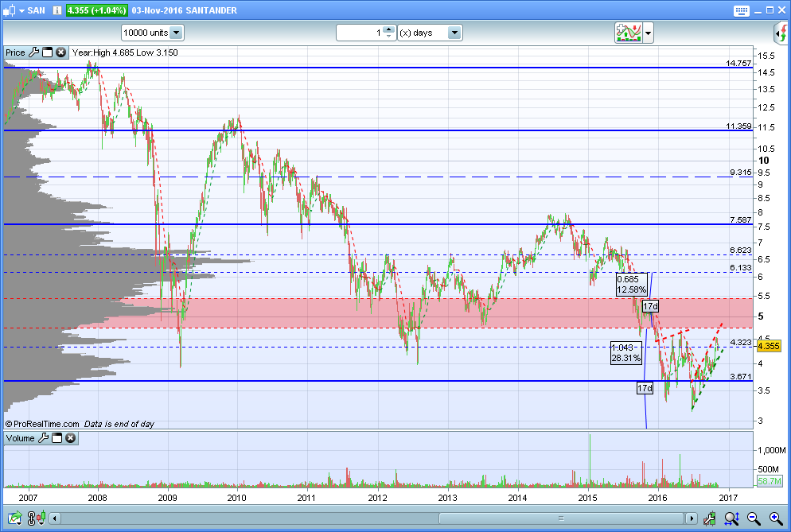
Task: Close the Volume panel
Action: click(x=71, y=438)
